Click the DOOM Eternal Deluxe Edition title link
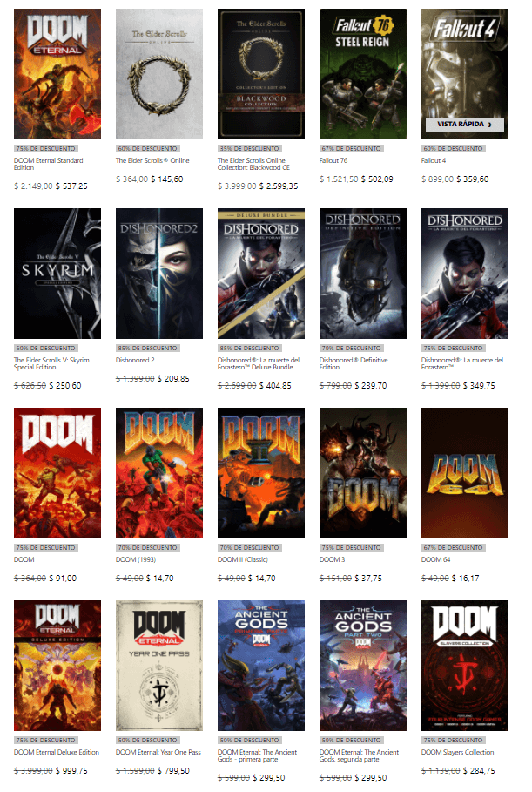The height and width of the screenshot is (792, 532). (x=57, y=752)
